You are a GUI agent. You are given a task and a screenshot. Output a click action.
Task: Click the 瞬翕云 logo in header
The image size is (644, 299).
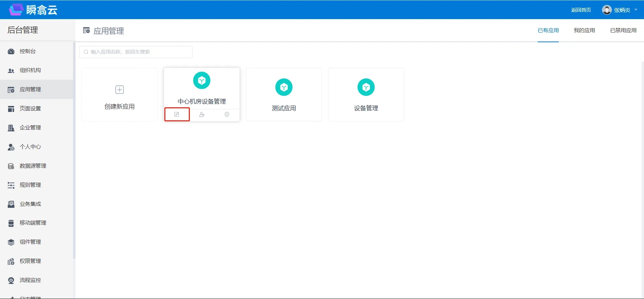point(33,10)
